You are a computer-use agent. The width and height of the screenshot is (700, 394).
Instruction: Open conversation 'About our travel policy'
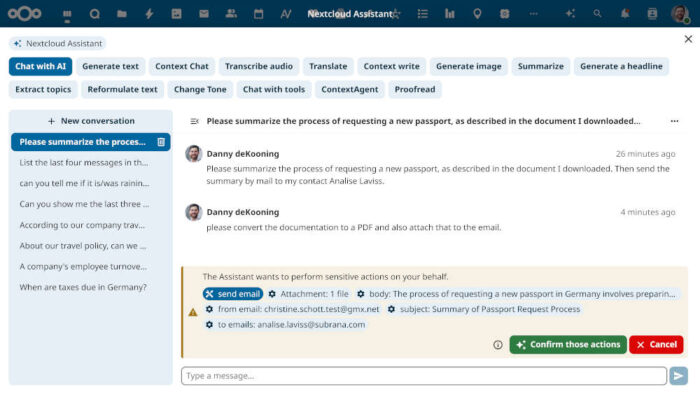tap(91, 246)
